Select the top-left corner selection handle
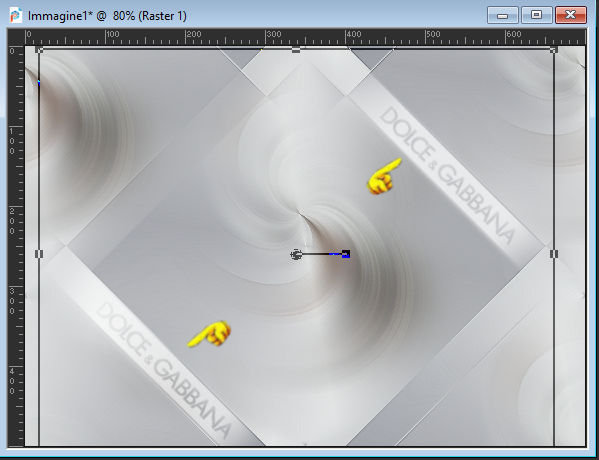This screenshot has height=460, width=599. tap(39, 50)
